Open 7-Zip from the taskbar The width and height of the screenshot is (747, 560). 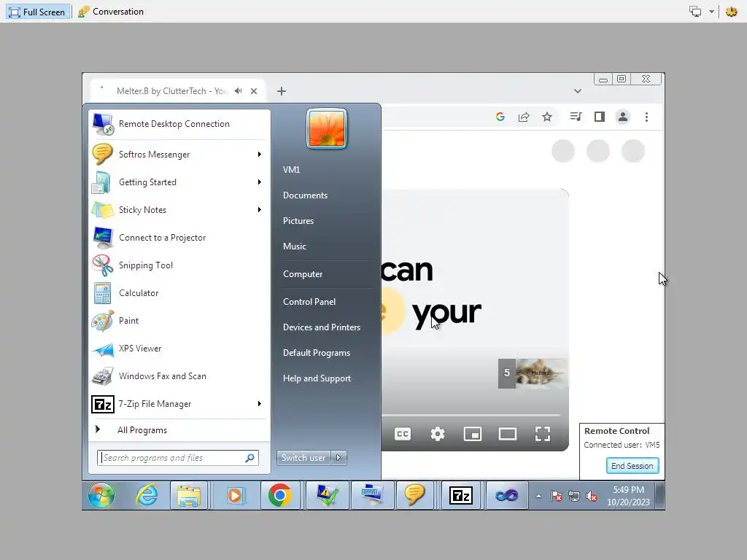[x=461, y=496]
